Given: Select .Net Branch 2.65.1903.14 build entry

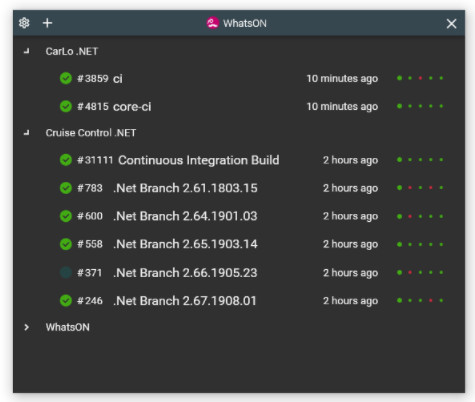Looking at the screenshot, I should click(x=239, y=244).
